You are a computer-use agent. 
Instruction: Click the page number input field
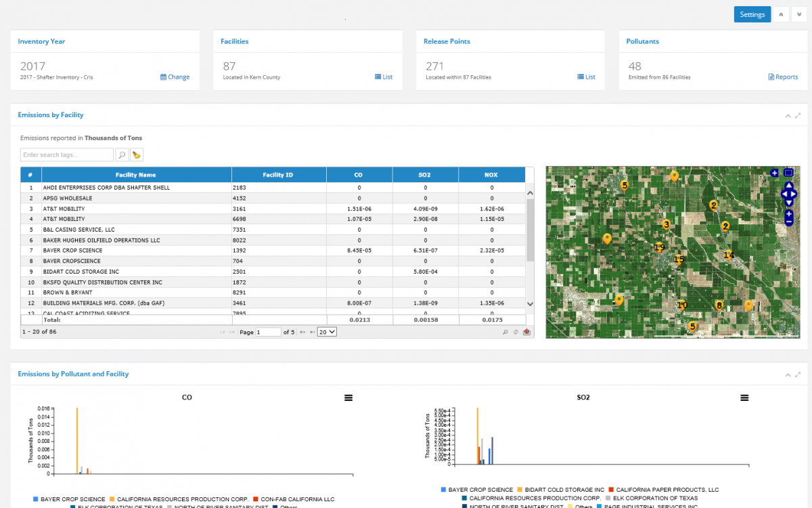(268, 332)
